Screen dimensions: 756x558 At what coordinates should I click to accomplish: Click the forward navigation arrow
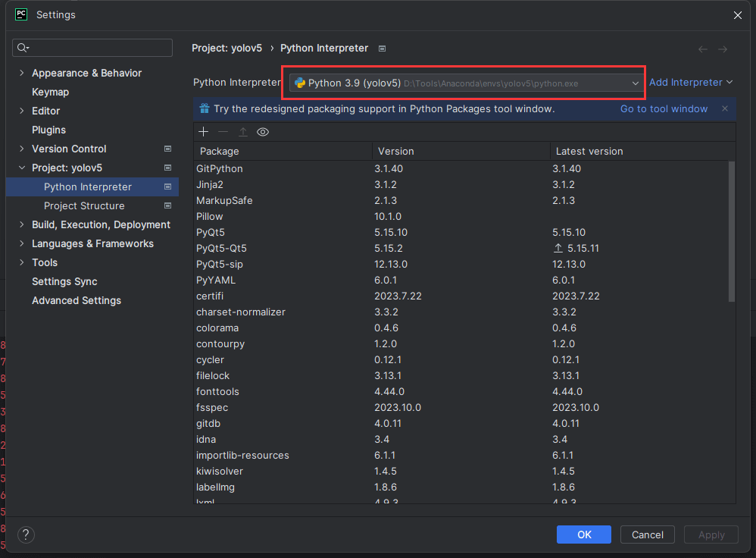[x=723, y=49]
